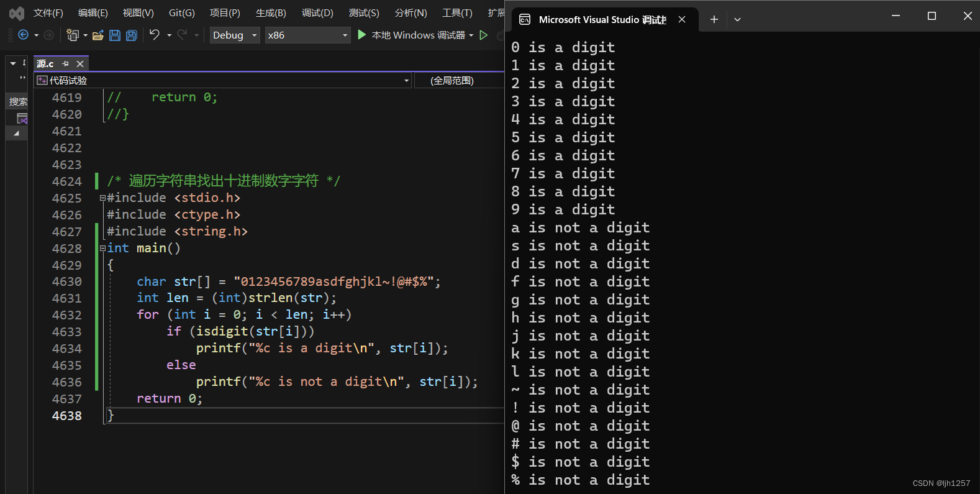Open the 生成(B) menu

pyautogui.click(x=271, y=13)
